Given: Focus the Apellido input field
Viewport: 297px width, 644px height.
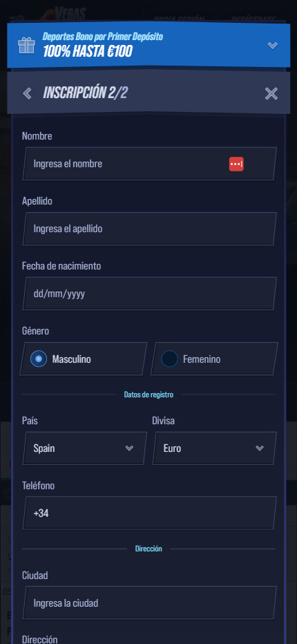Looking at the screenshot, I should (x=149, y=229).
